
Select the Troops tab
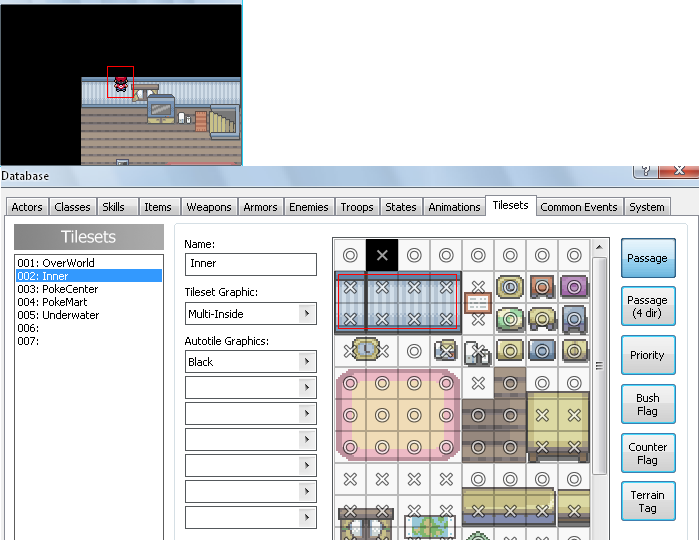click(x=357, y=207)
